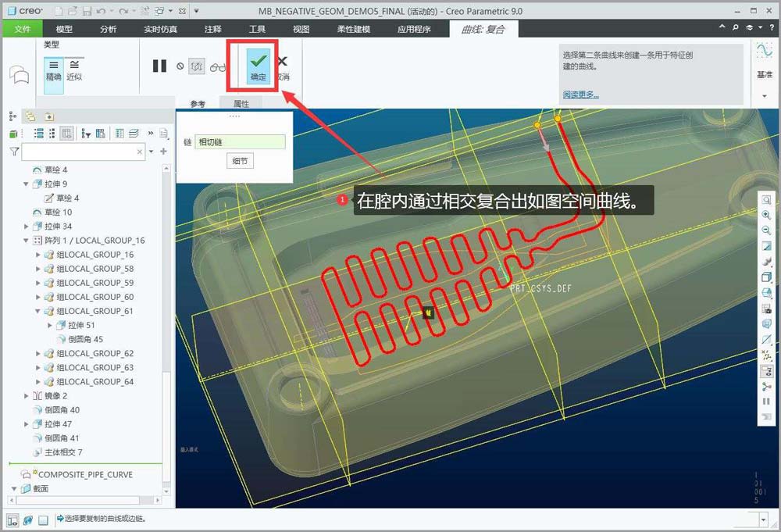Click the 相切链 chain collector field
Image resolution: width=781 pixels, height=532 pixels.
(x=240, y=142)
